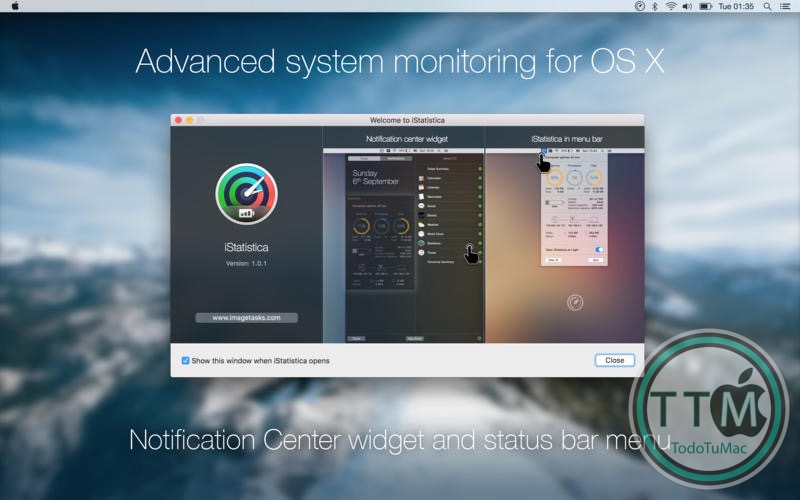The image size is (800, 500).
Task: Click the Sunday 6th September date in the preview
Action: pos(376,177)
